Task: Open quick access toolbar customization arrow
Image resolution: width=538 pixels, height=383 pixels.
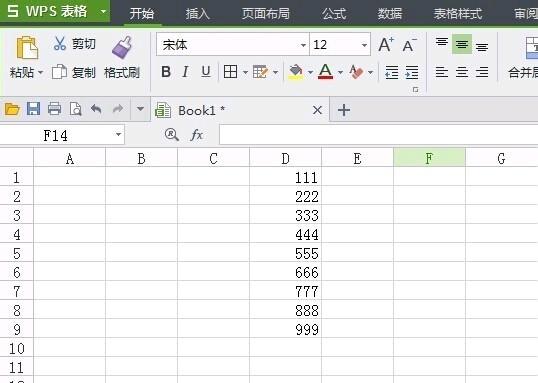Action: point(140,109)
